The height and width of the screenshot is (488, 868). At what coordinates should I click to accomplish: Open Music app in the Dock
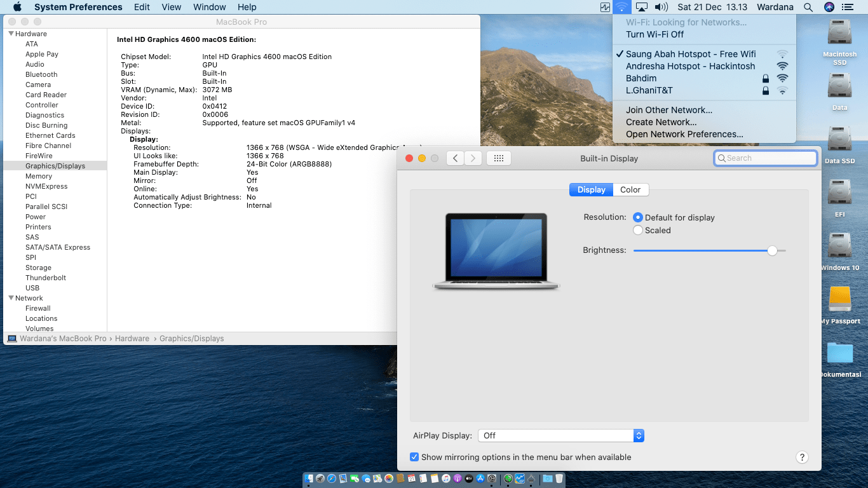coord(446,478)
